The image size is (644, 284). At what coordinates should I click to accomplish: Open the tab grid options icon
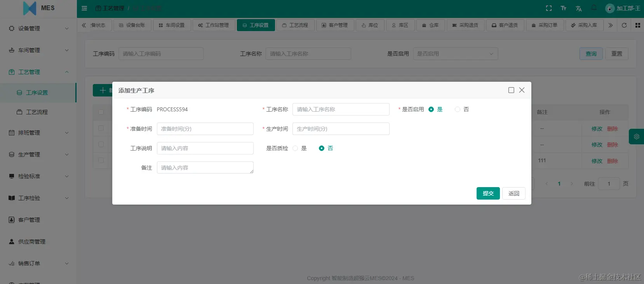click(638, 25)
